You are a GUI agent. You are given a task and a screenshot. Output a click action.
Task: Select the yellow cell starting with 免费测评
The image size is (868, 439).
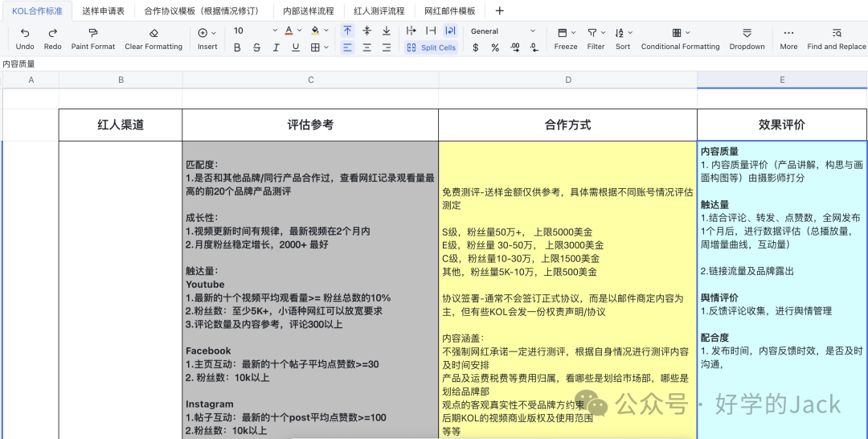click(568, 290)
